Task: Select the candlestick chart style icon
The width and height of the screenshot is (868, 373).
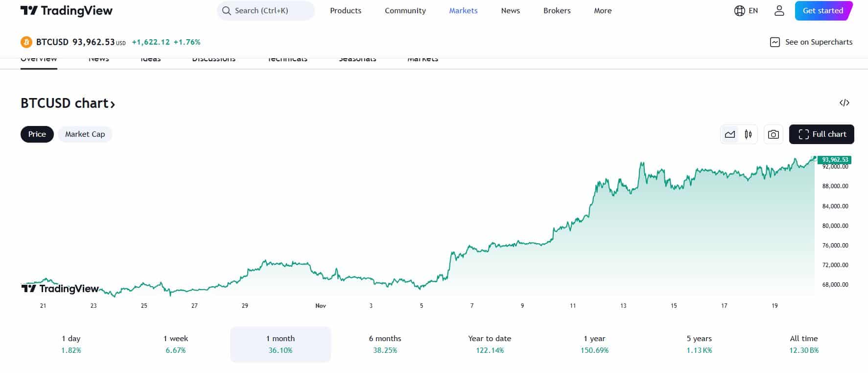Action: (748, 134)
